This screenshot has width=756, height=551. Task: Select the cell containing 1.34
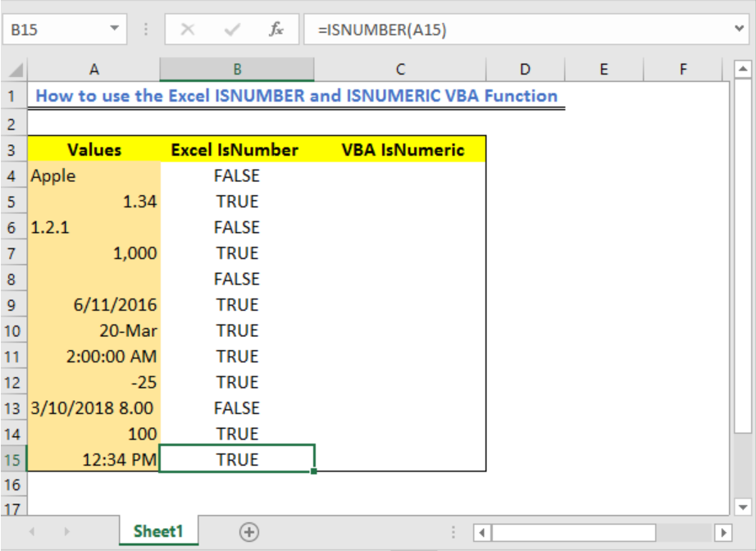(94, 202)
